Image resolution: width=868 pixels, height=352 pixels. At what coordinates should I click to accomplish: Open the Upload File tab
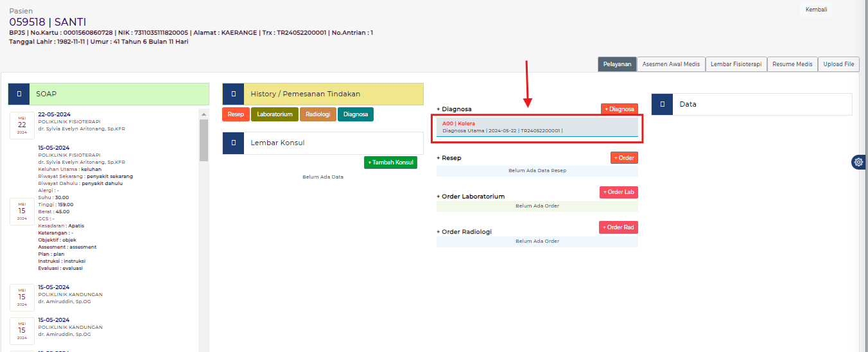coord(838,64)
